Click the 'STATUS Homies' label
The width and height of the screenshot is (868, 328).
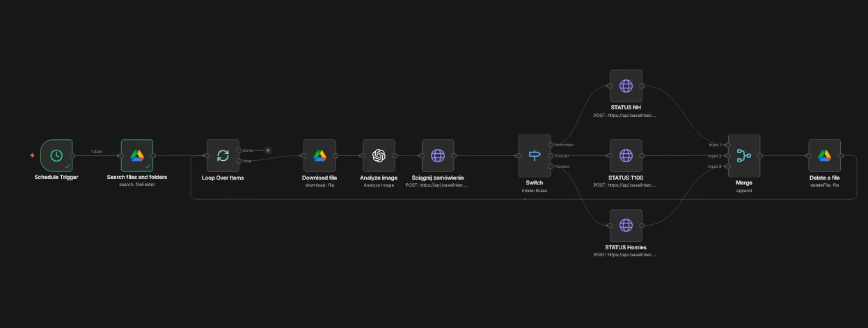pyautogui.click(x=626, y=247)
